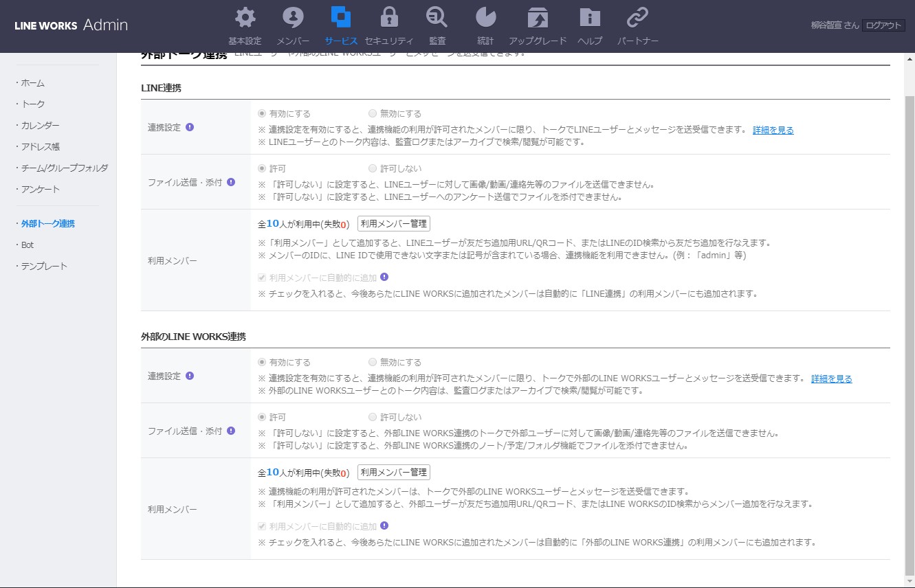915x588 pixels.
Task: Show info tooltip for 外部のLINE WORKS連携 連携設定
Action: coord(190,376)
